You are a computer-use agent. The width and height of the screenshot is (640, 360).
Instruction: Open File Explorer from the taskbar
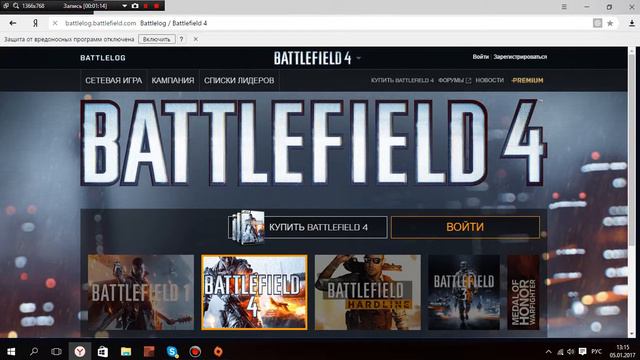pyautogui.click(x=126, y=351)
